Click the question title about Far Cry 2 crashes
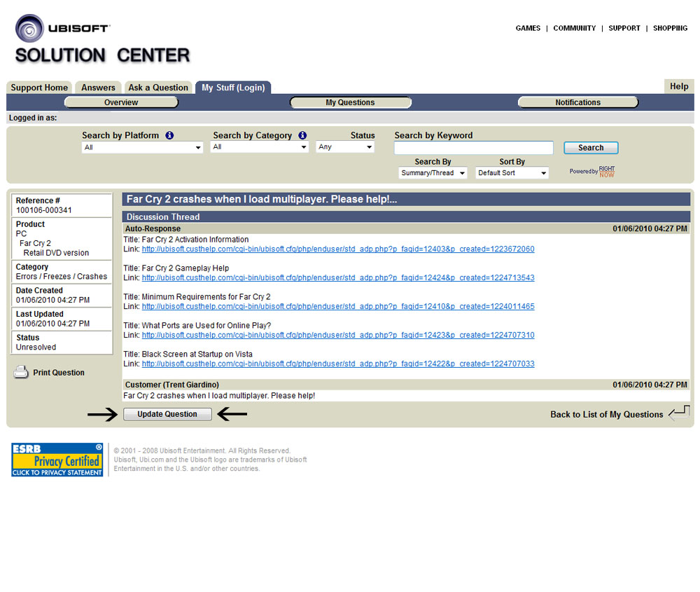 (262, 199)
